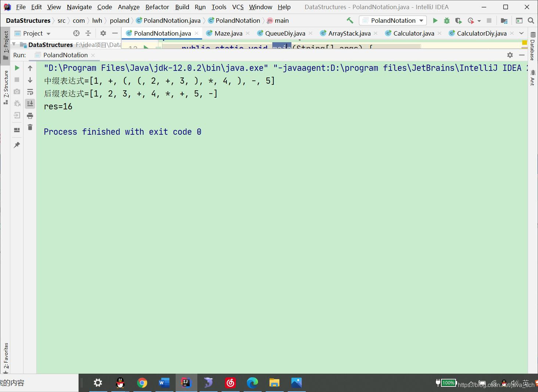This screenshot has width=538, height=392.
Task: Toggle the 2: Favorites tool window
Action: coord(6,358)
